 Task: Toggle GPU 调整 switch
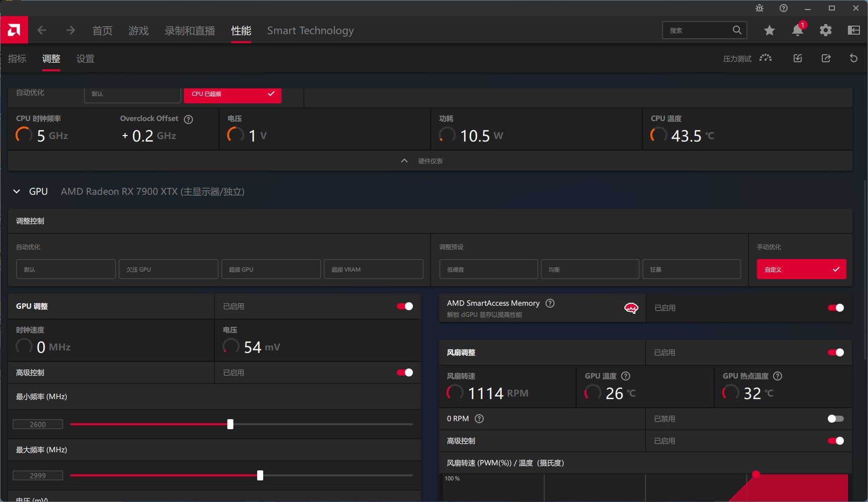(405, 306)
